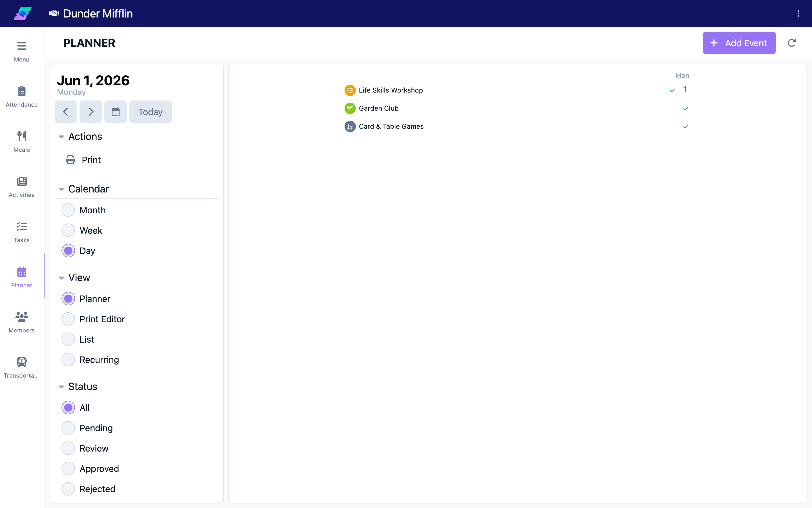Image resolution: width=812 pixels, height=508 pixels.
Task: Open the Tasks section
Action: tap(21, 232)
